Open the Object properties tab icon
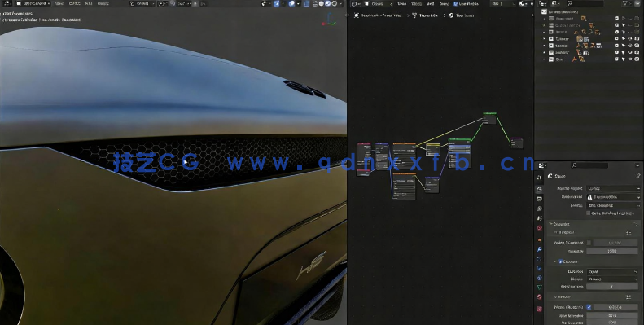This screenshot has width=644, height=325. 539,239
